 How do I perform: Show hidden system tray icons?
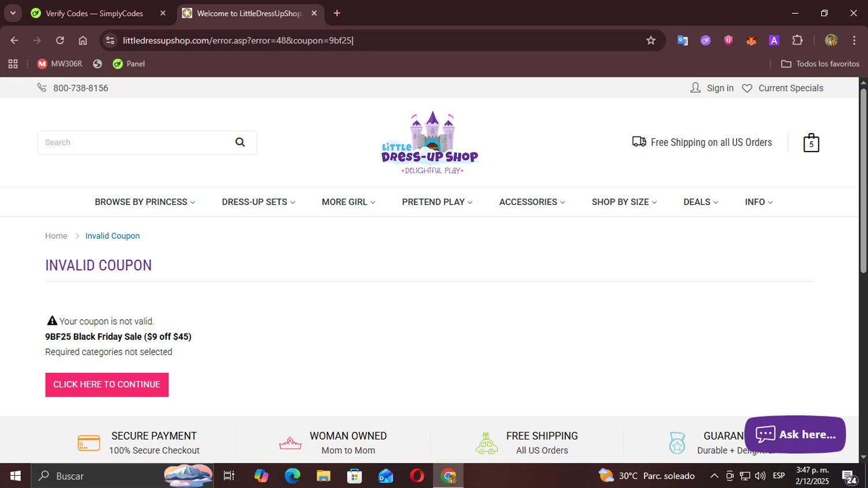coord(714,476)
